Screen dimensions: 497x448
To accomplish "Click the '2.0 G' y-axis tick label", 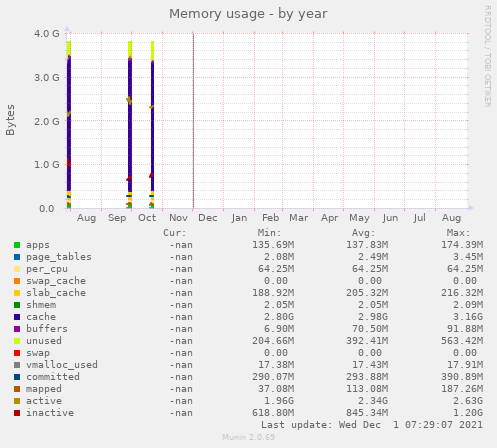I will point(47,121).
